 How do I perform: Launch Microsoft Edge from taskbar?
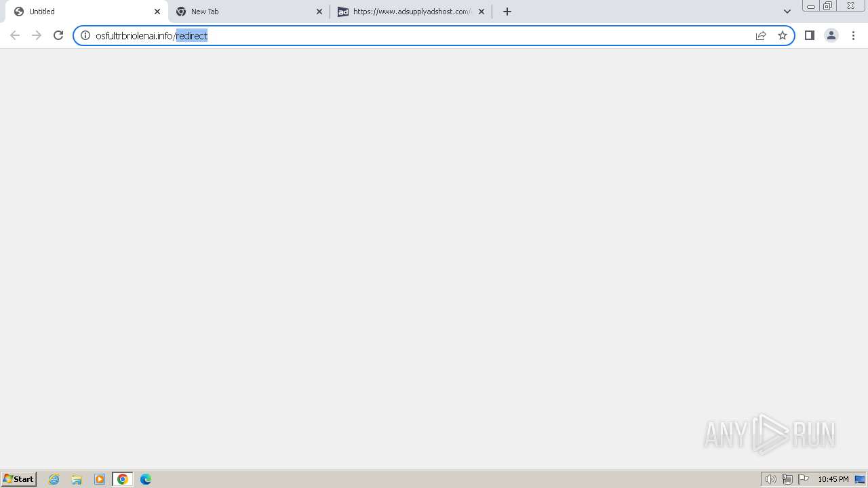coord(146,479)
